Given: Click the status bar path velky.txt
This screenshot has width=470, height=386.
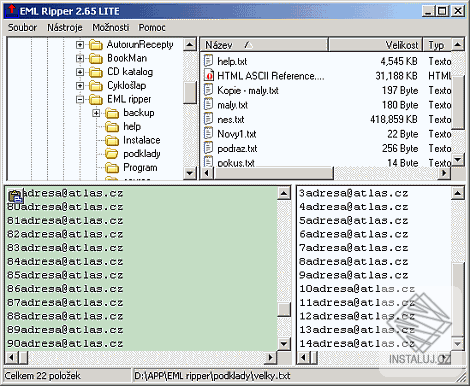Looking at the screenshot, I should [212, 376].
